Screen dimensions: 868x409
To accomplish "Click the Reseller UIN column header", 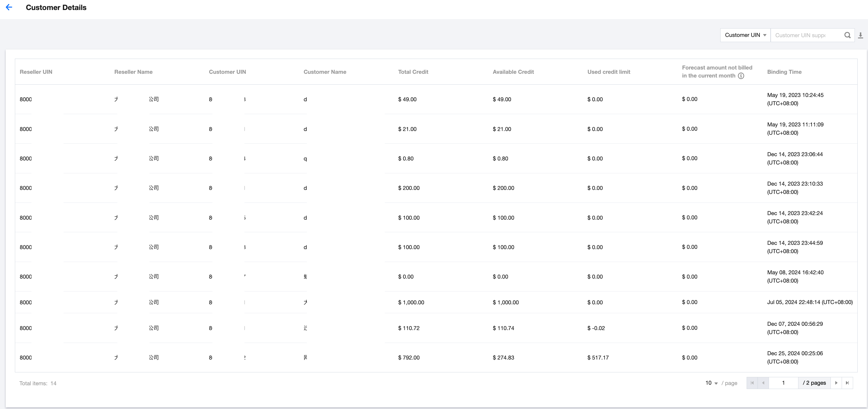I will 36,72.
